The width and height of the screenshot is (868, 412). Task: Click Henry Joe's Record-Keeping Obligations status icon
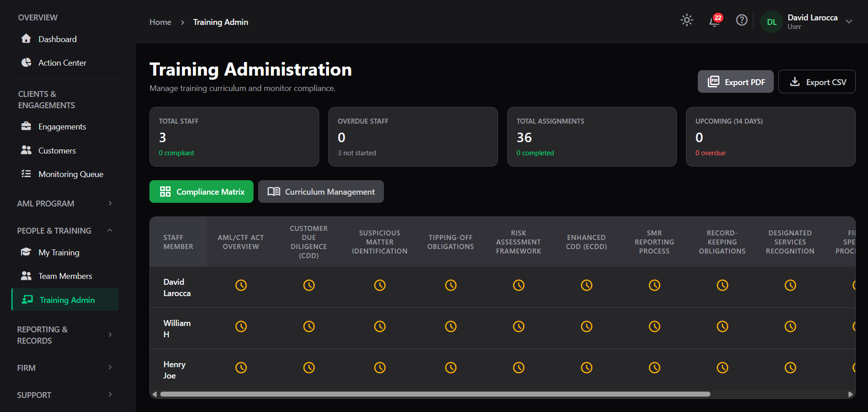[722, 368]
